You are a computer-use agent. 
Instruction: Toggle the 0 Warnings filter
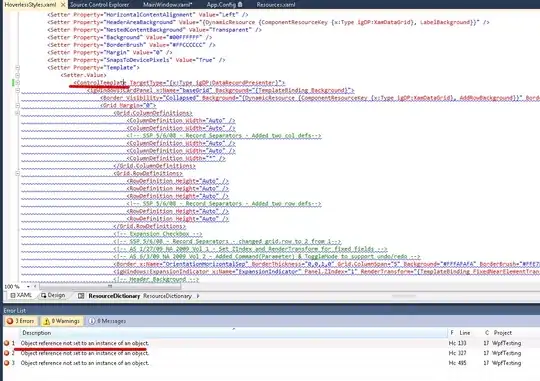tap(61, 321)
